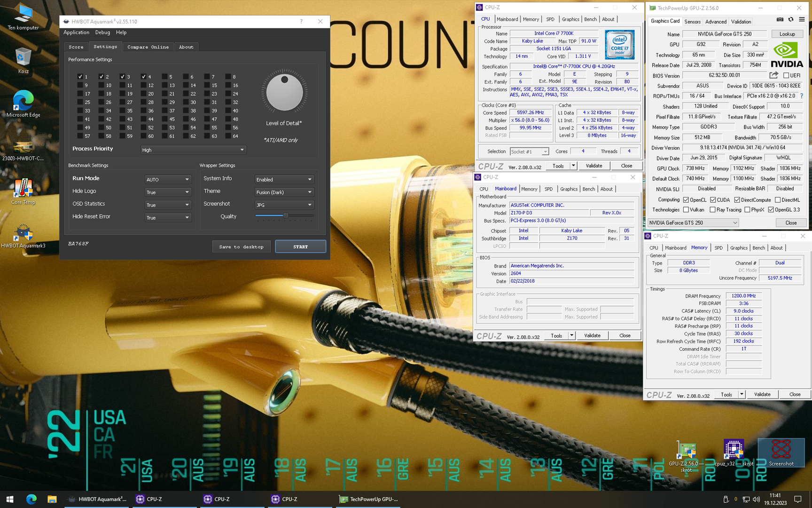
Task: Toggle the CUDA checkbox in GPU-Z
Action: 713,200
